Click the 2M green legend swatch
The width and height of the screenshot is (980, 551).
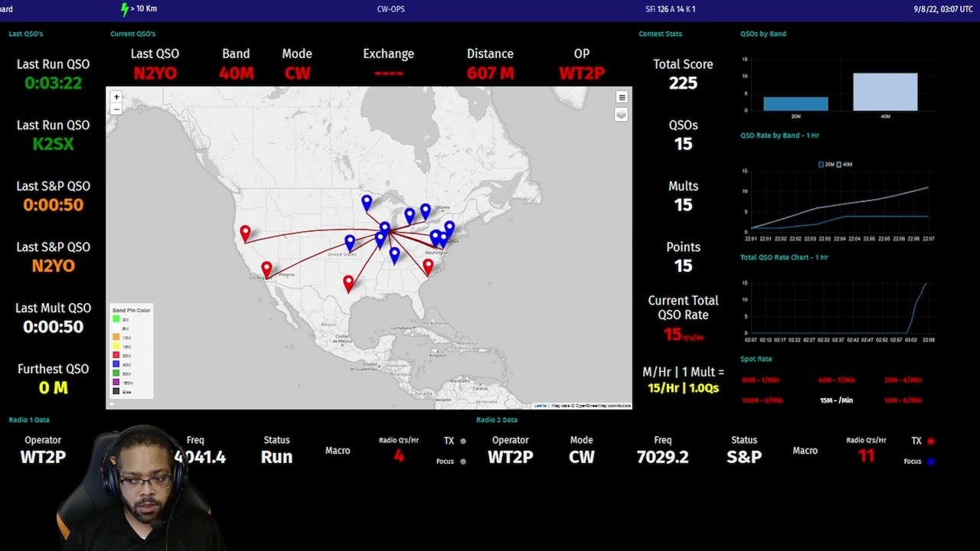tap(116, 319)
